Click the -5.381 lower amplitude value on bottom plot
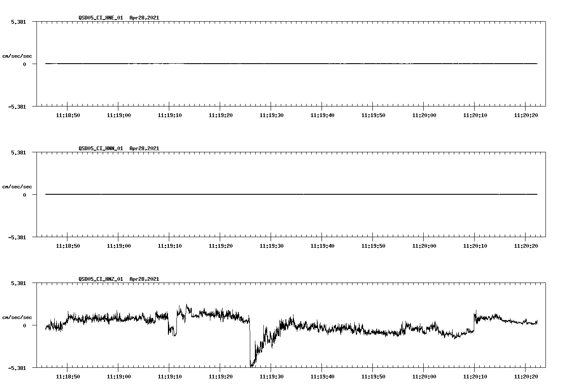The width and height of the screenshot is (576, 392). pos(17,369)
